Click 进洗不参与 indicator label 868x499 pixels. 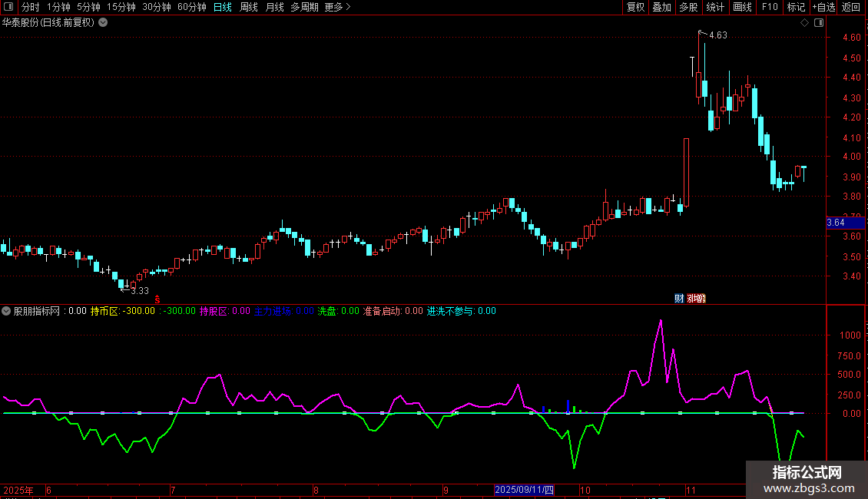coord(461,311)
